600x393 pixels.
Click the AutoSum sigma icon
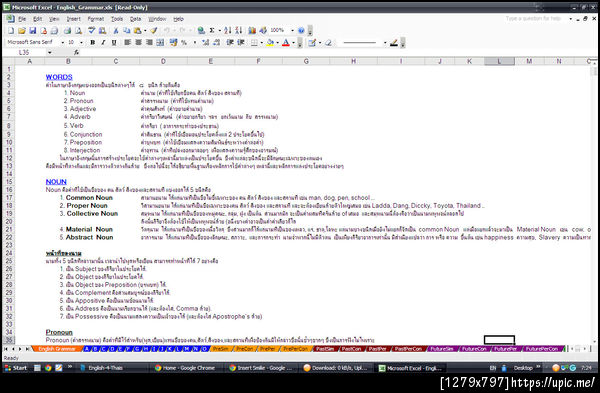(x=212, y=31)
